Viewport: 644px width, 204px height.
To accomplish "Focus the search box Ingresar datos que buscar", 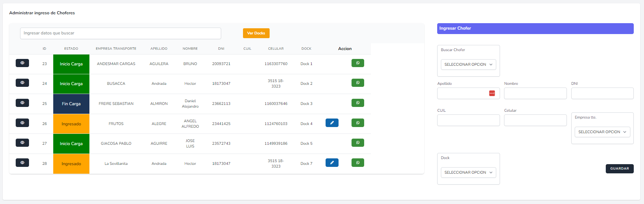I will click(120, 33).
